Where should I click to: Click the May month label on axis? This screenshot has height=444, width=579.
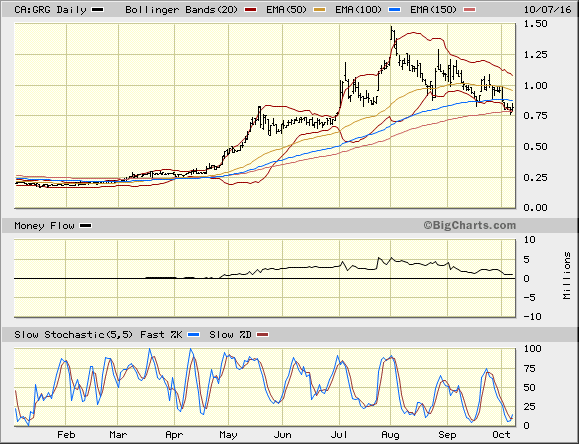(228, 435)
